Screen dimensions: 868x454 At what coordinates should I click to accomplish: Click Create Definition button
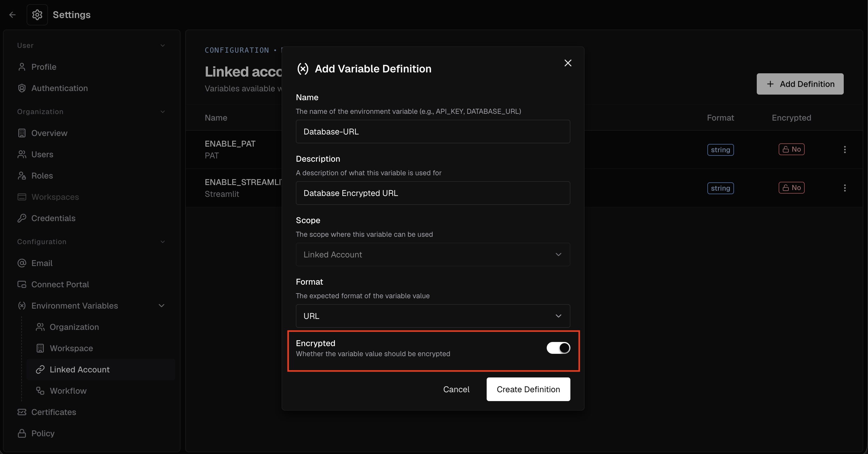(x=528, y=389)
